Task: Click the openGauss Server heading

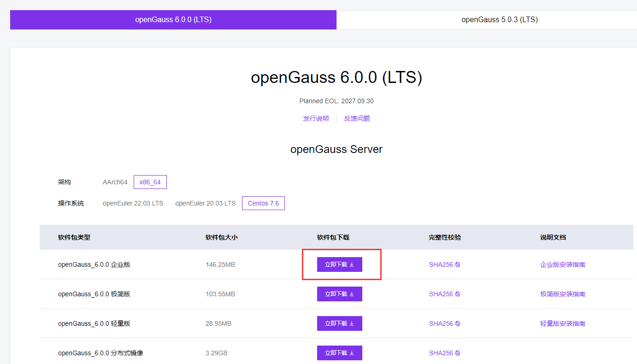Action: click(x=336, y=149)
